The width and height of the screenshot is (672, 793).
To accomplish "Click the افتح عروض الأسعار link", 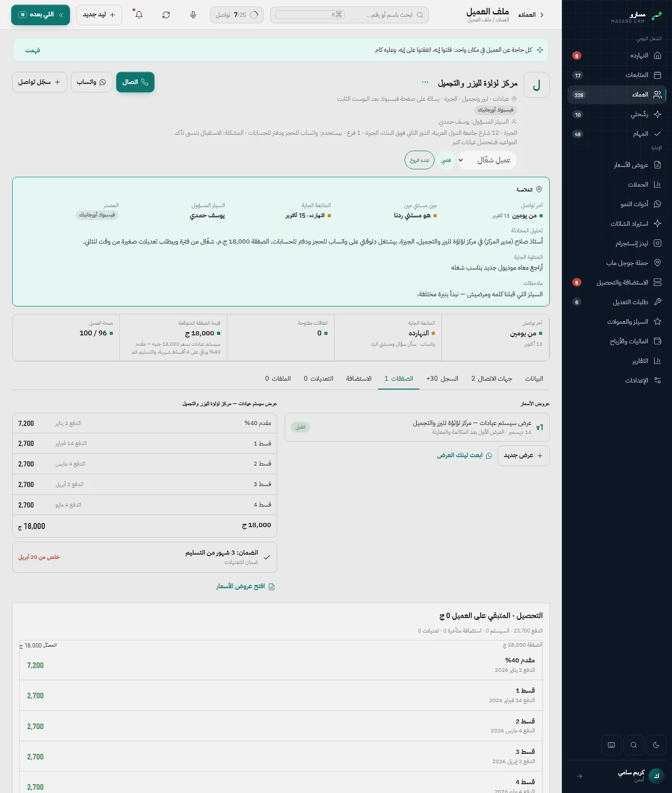I will pyautogui.click(x=245, y=586).
